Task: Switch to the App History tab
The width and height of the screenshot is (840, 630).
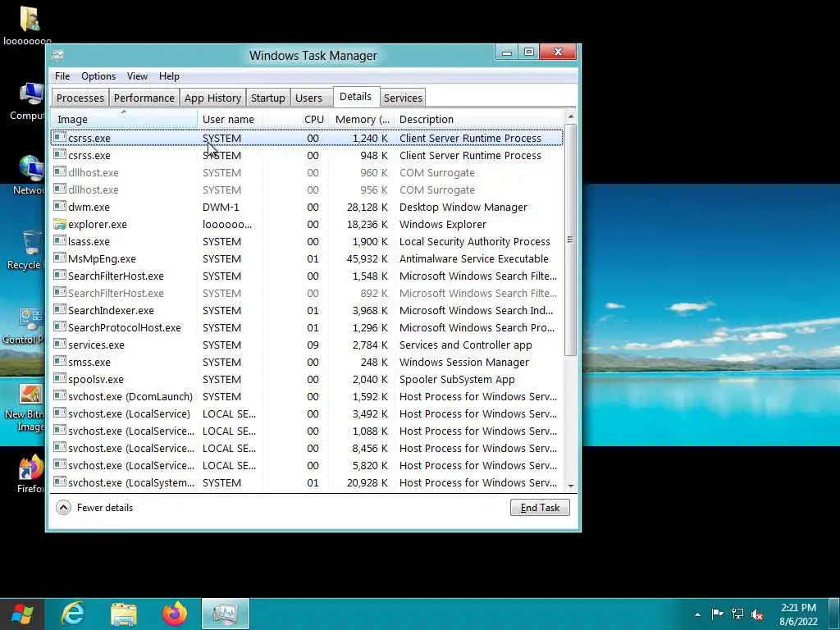Action: tap(212, 98)
